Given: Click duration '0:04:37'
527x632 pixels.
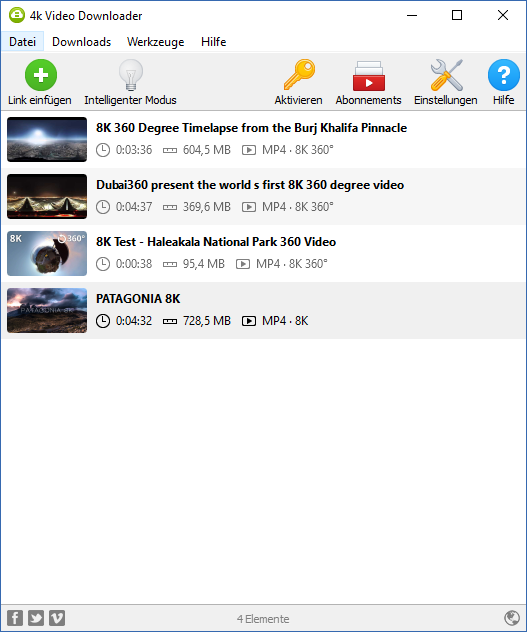Looking at the screenshot, I should tap(134, 207).
